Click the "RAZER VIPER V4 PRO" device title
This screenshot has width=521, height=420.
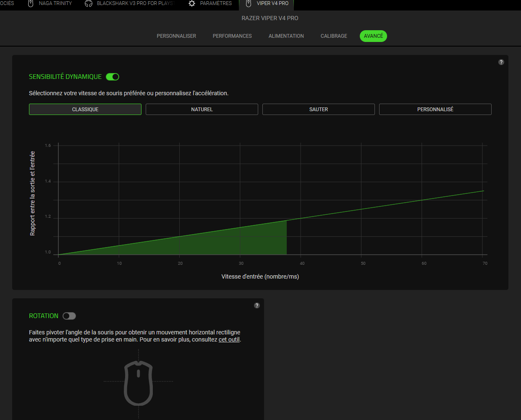click(270, 18)
